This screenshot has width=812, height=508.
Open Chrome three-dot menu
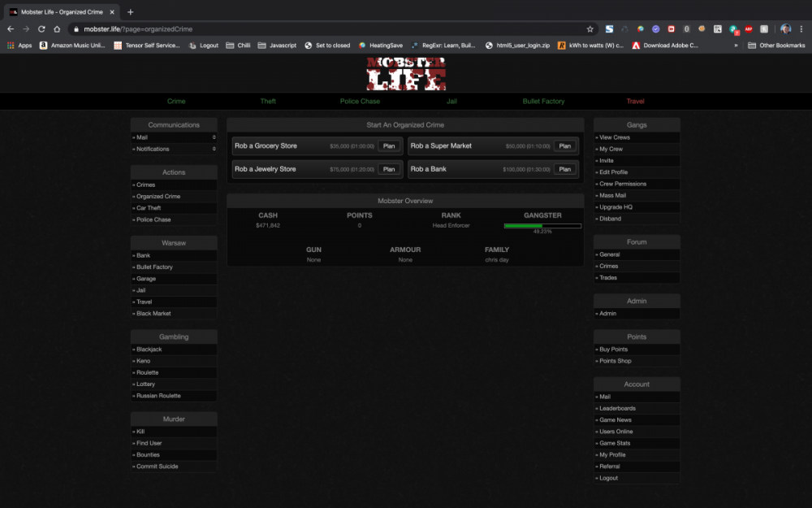(801, 28)
